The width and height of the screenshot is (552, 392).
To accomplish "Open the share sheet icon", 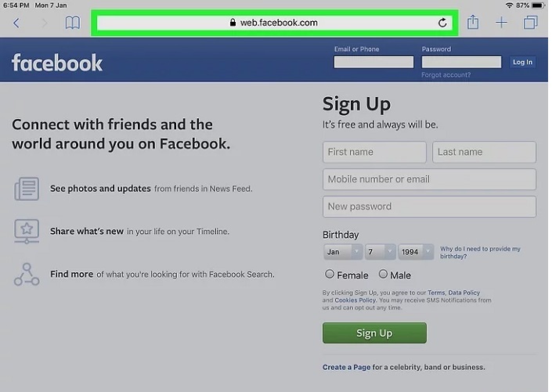I will (x=473, y=22).
